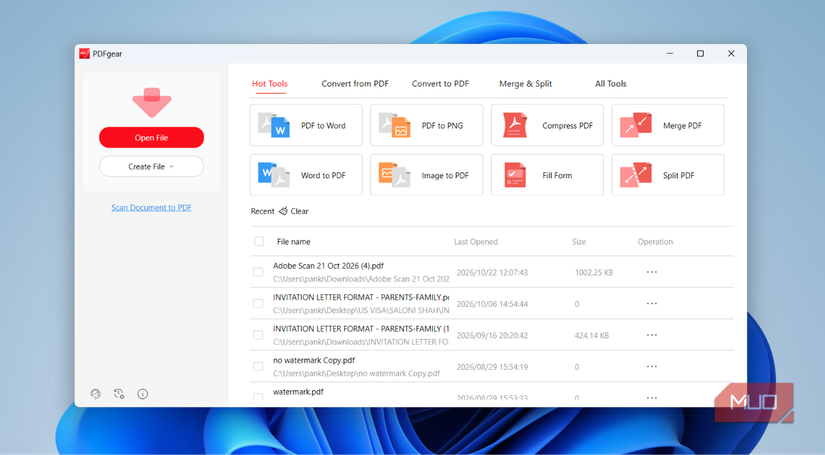825x455 pixels.
Task: Tick checkbox for file opened 2026/10/06
Action: 258,304
